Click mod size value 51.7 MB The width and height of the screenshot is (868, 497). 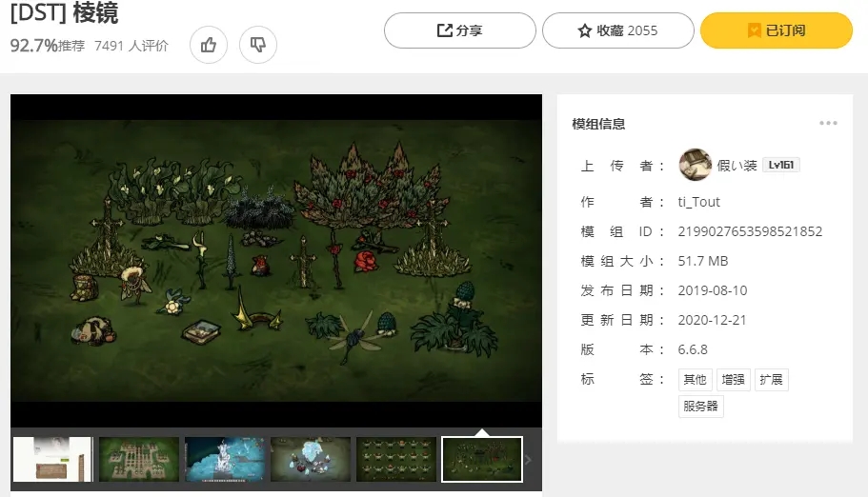[703, 261]
